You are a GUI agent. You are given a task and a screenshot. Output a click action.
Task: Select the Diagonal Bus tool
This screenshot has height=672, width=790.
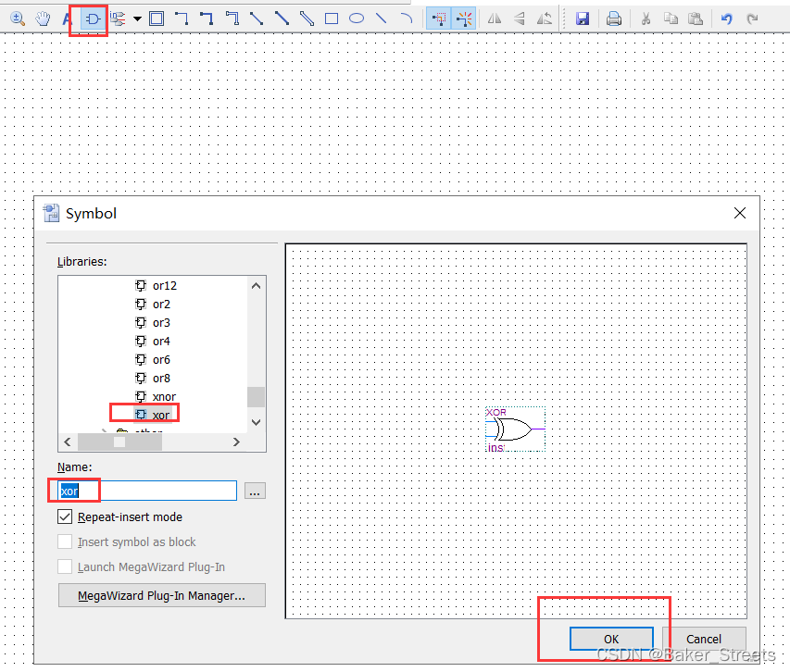pyautogui.click(x=282, y=19)
